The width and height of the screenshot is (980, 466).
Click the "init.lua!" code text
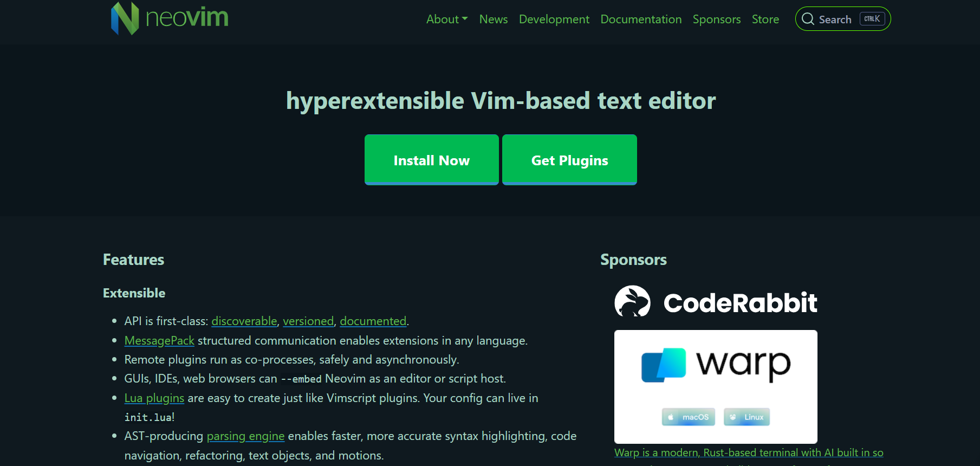click(150, 417)
